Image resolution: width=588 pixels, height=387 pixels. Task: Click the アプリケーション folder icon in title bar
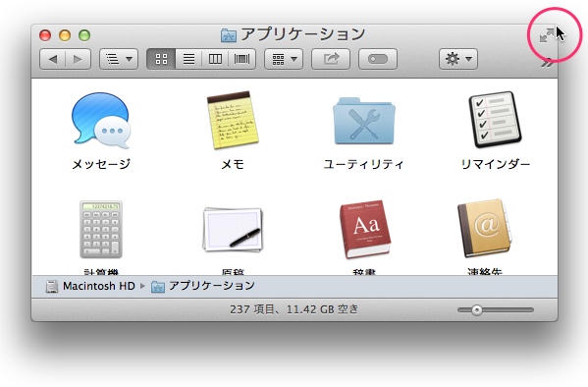pos(229,35)
